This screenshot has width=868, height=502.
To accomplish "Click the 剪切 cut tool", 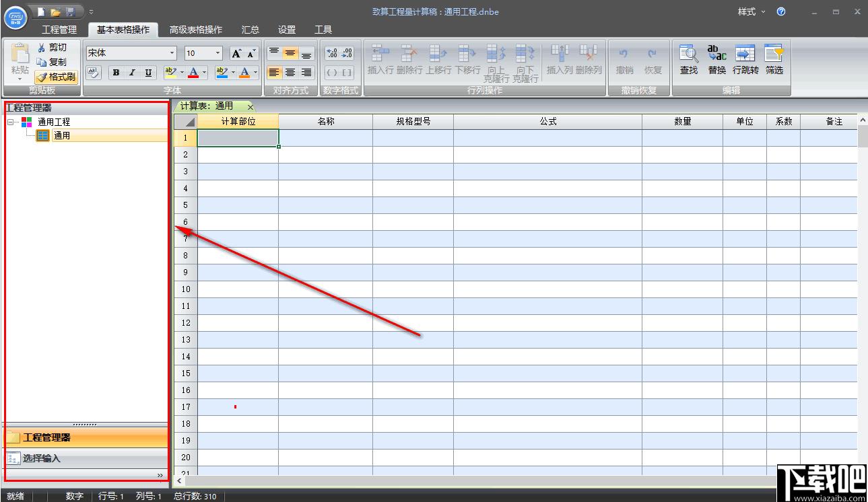I will pyautogui.click(x=52, y=47).
